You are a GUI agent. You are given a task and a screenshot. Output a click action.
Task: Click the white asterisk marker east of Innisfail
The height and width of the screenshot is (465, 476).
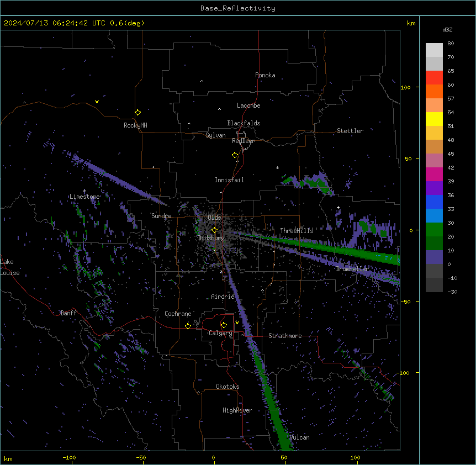click(x=277, y=167)
